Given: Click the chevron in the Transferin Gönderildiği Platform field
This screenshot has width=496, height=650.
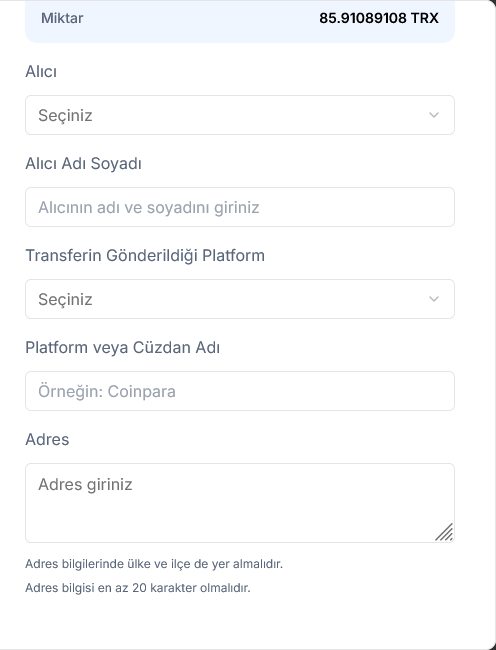Looking at the screenshot, I should point(434,299).
